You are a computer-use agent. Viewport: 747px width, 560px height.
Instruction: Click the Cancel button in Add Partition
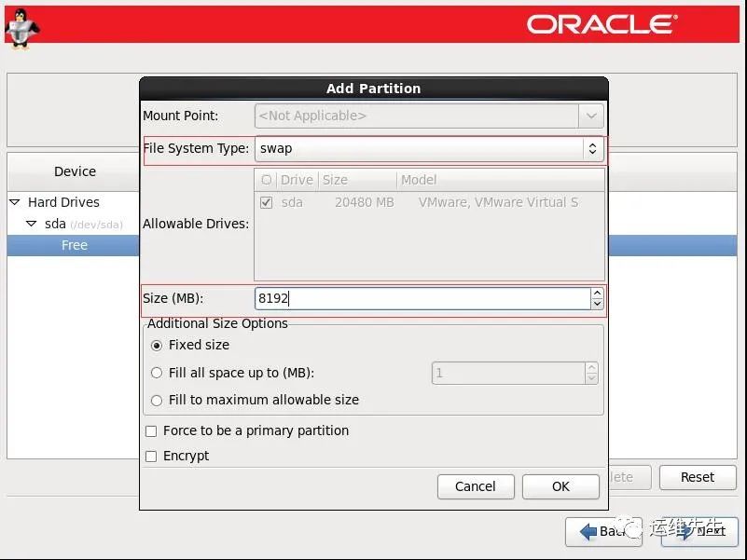pyautogui.click(x=476, y=486)
